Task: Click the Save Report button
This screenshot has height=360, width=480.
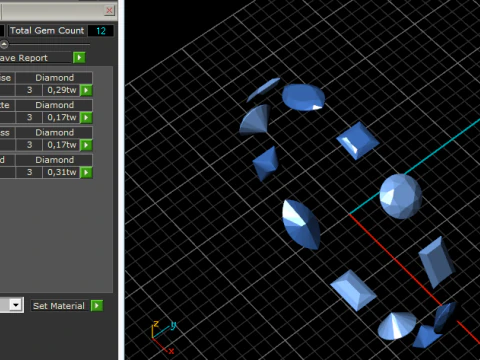Action: 35,58
